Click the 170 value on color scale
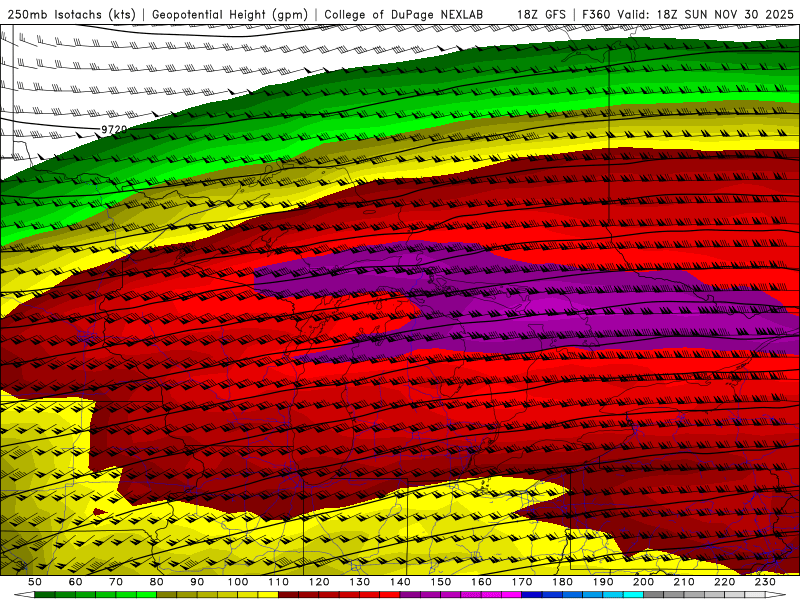This screenshot has width=800, height=600. pos(522,582)
